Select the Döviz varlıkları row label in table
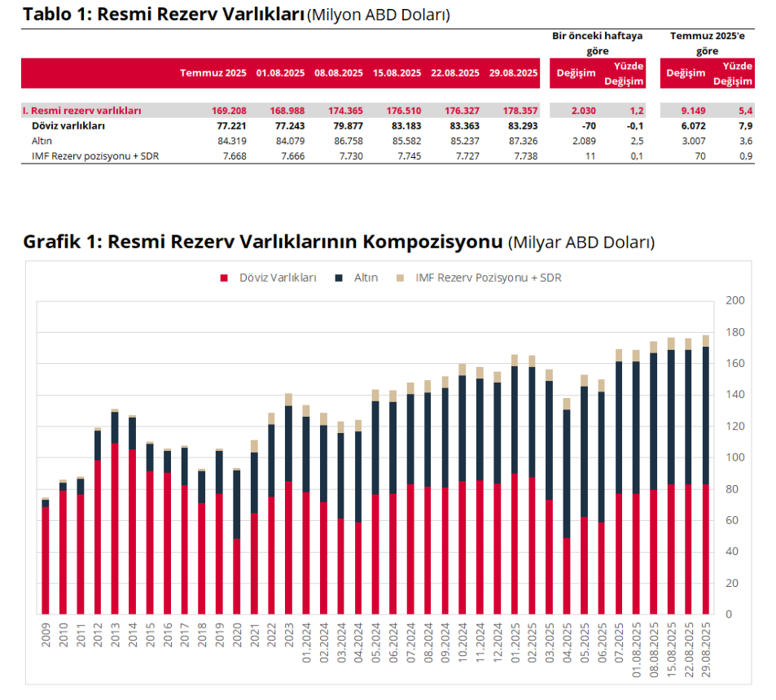The height and width of the screenshot is (700, 776). coord(68,126)
